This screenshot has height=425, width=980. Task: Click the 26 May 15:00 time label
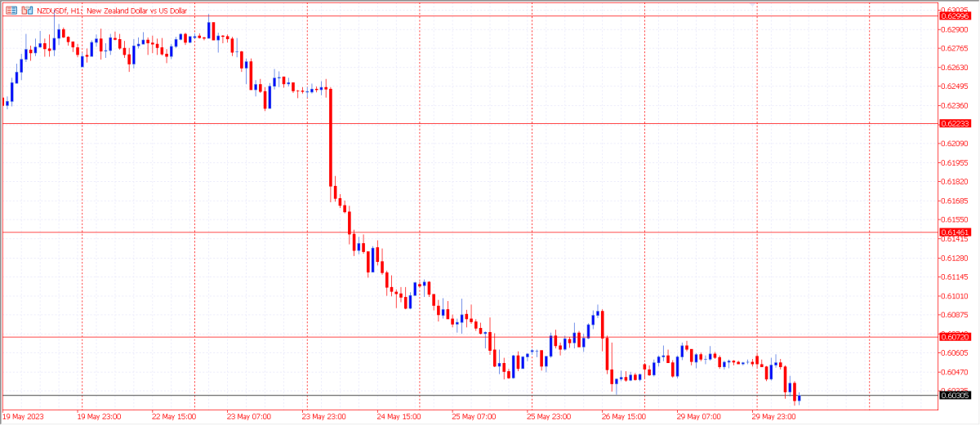(x=625, y=417)
